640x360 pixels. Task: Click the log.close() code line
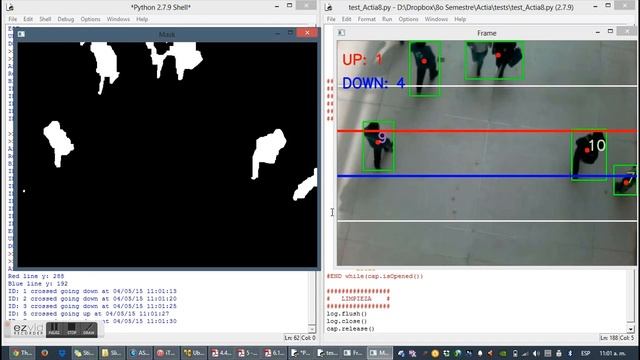click(347, 321)
